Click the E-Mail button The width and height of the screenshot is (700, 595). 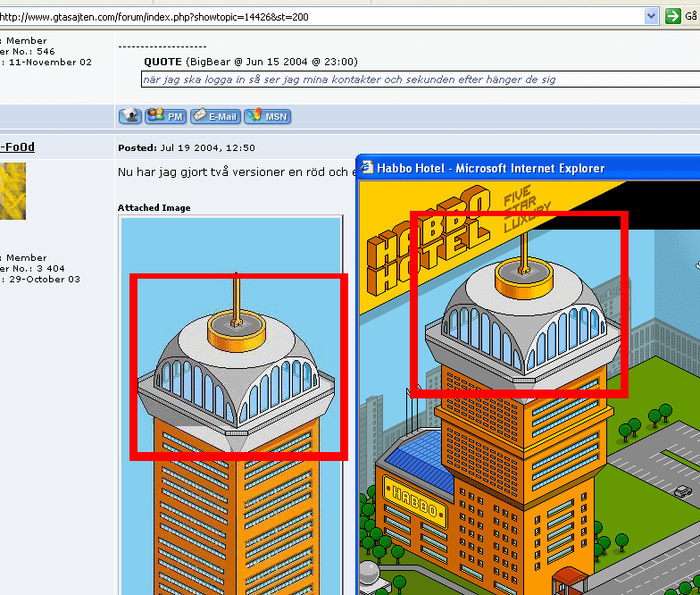point(216,116)
